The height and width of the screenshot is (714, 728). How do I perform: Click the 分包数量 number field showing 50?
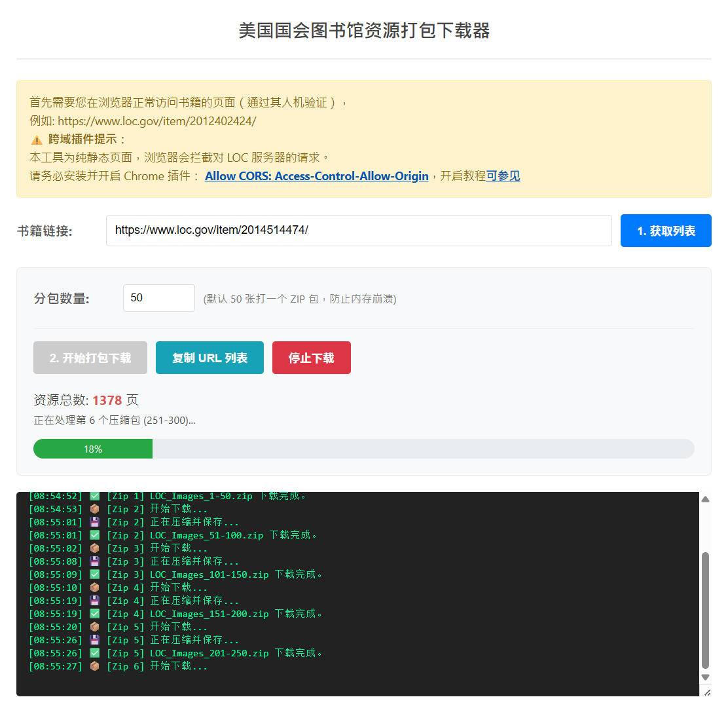point(158,298)
